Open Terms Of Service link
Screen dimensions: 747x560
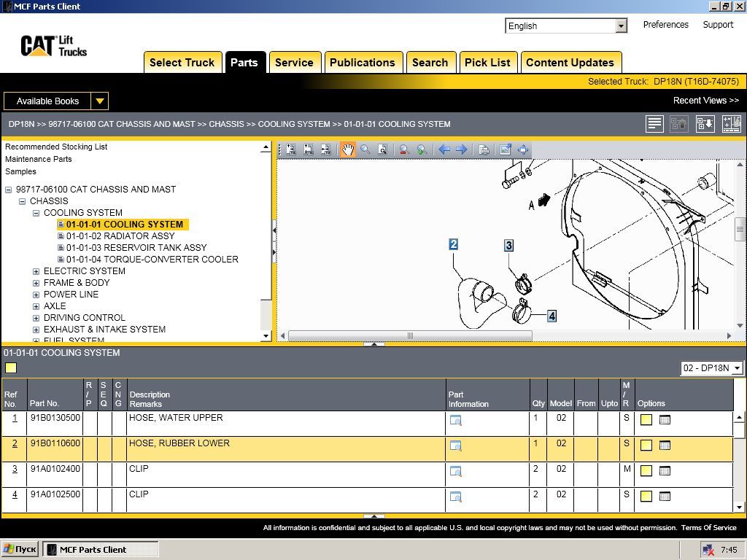(x=709, y=528)
